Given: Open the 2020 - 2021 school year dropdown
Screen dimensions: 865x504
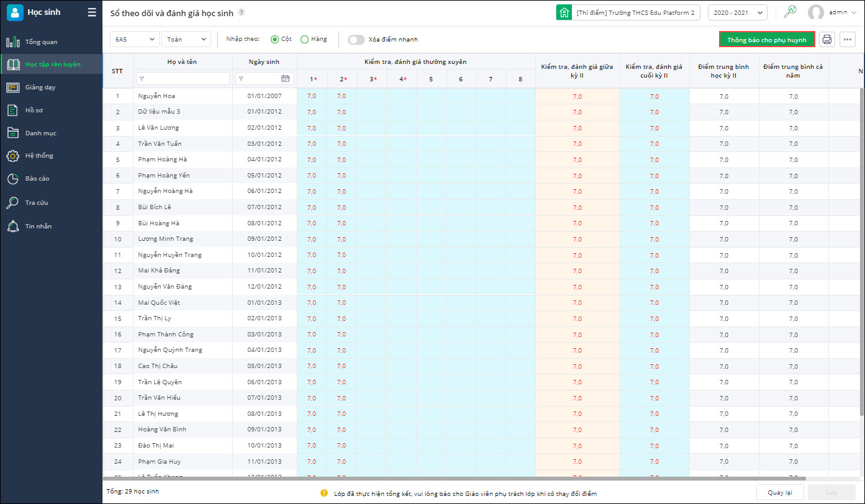Looking at the screenshot, I should 737,12.
